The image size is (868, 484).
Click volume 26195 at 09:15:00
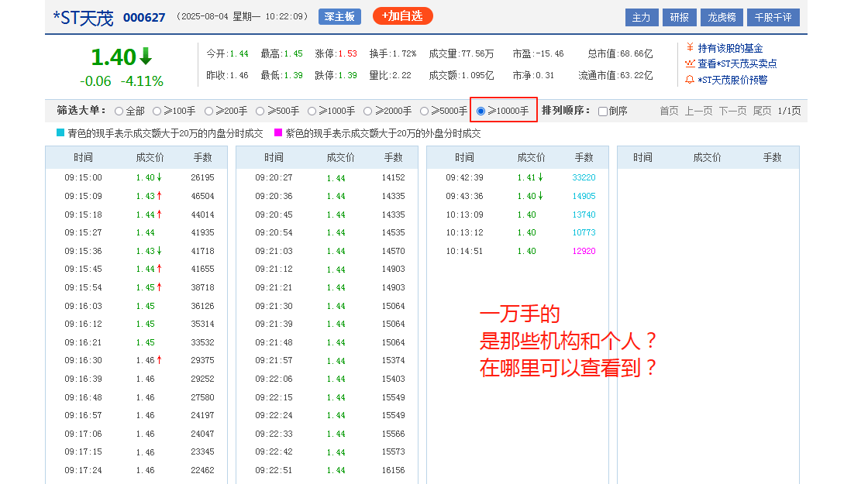click(x=202, y=177)
